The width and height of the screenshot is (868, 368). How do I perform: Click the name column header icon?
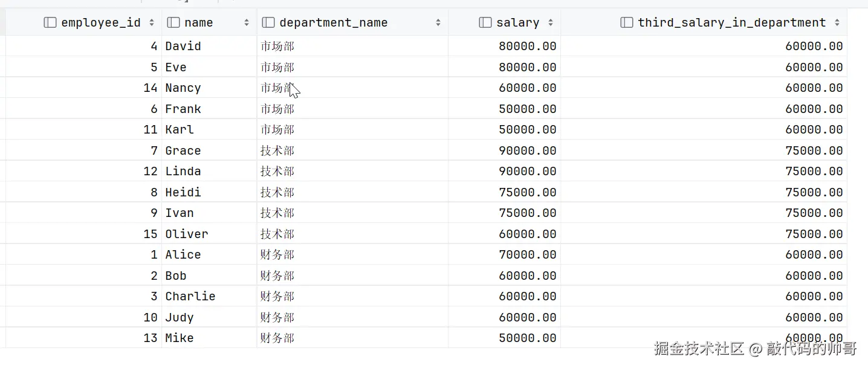point(173,23)
